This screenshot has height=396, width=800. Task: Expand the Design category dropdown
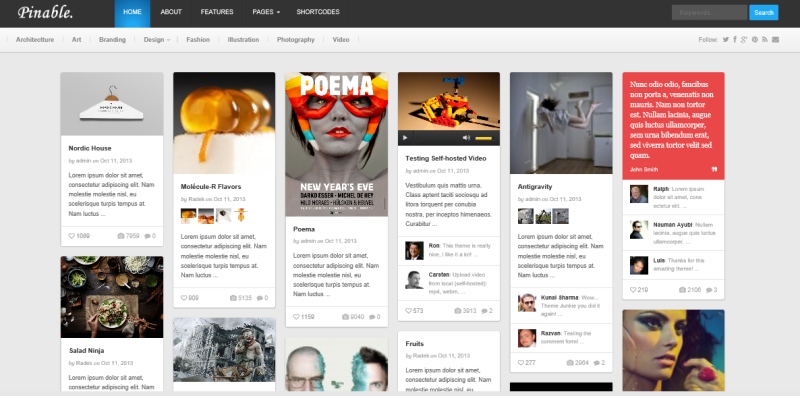click(x=157, y=39)
